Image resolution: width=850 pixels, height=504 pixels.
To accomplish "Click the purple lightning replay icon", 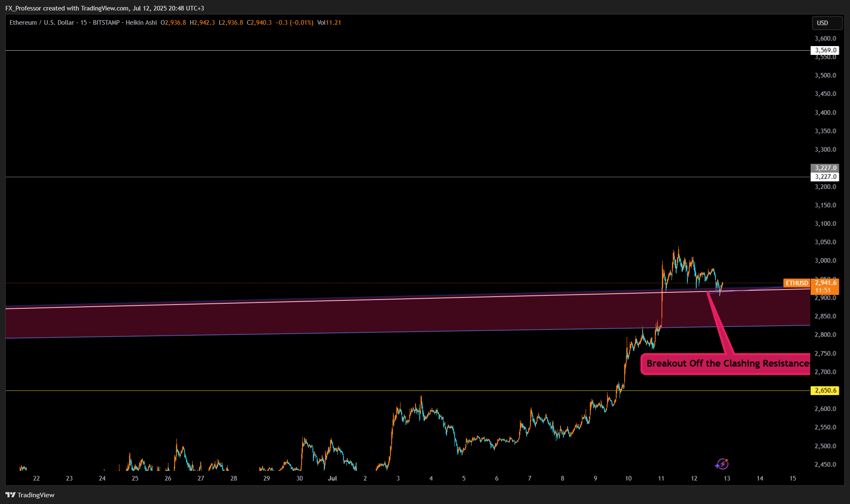I will [x=722, y=464].
